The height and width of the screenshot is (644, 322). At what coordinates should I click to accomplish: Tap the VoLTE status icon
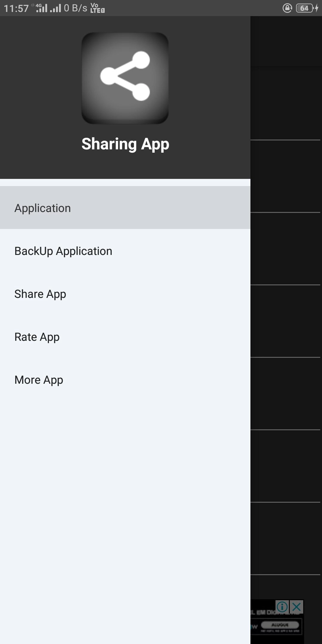point(97,8)
